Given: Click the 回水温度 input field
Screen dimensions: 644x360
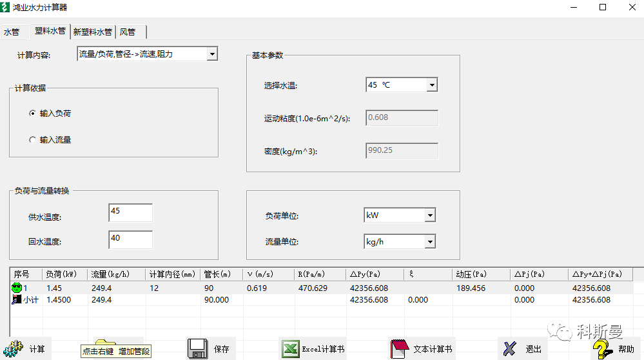Looking at the screenshot, I should pos(130,239).
